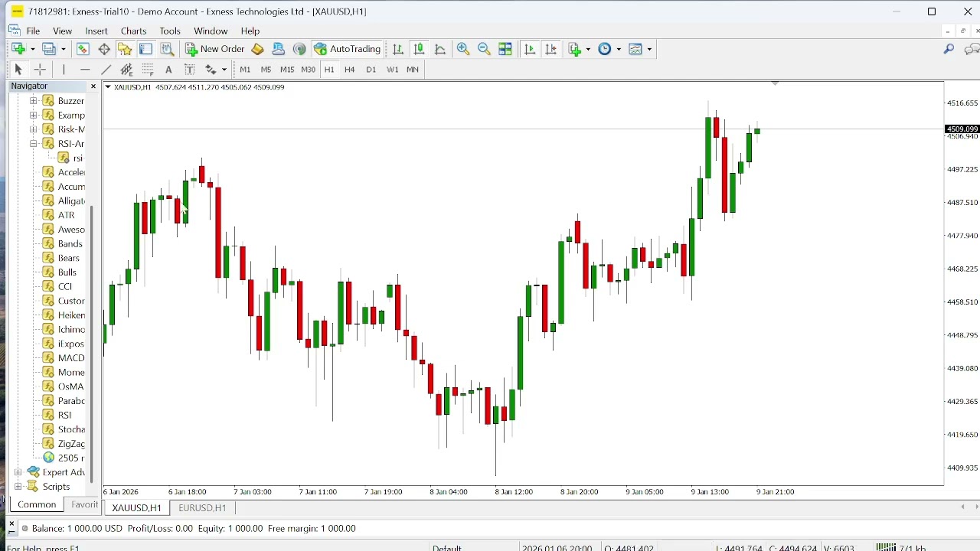
Task: Open the Help menu
Action: (x=250, y=31)
